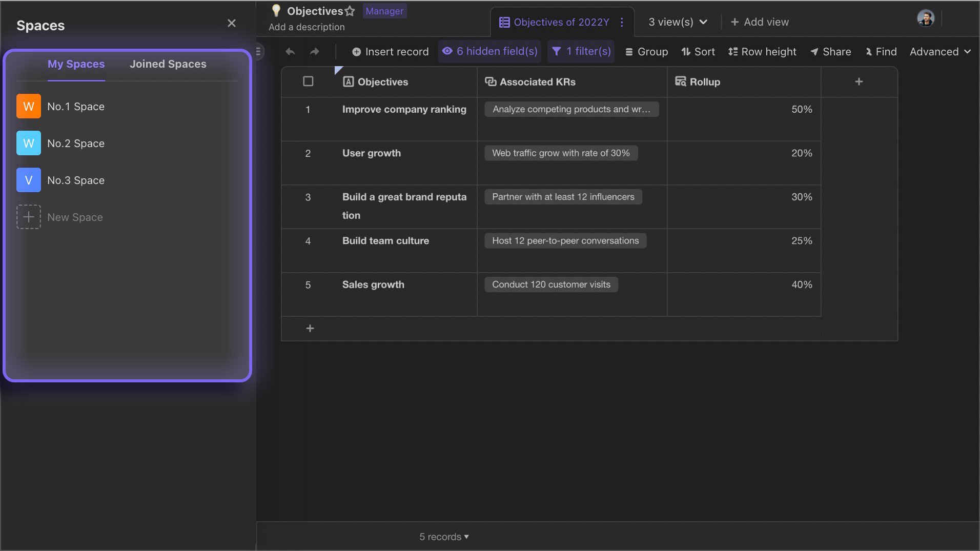The width and height of the screenshot is (980, 551).
Task: Select the 40% rollup cell
Action: click(x=744, y=295)
